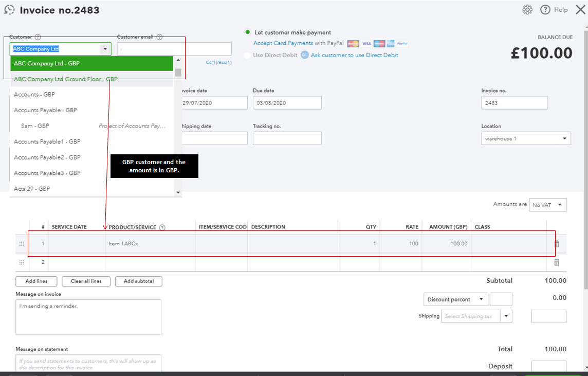Click the rate cell showing 100

[401, 244]
